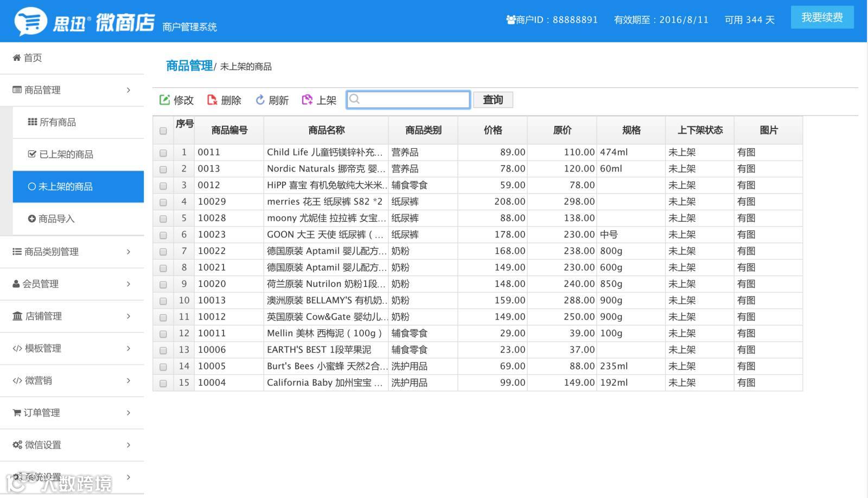Screen dimensions: 868x498
Task: Expand the 微信设置 chevron
Action: (129, 445)
